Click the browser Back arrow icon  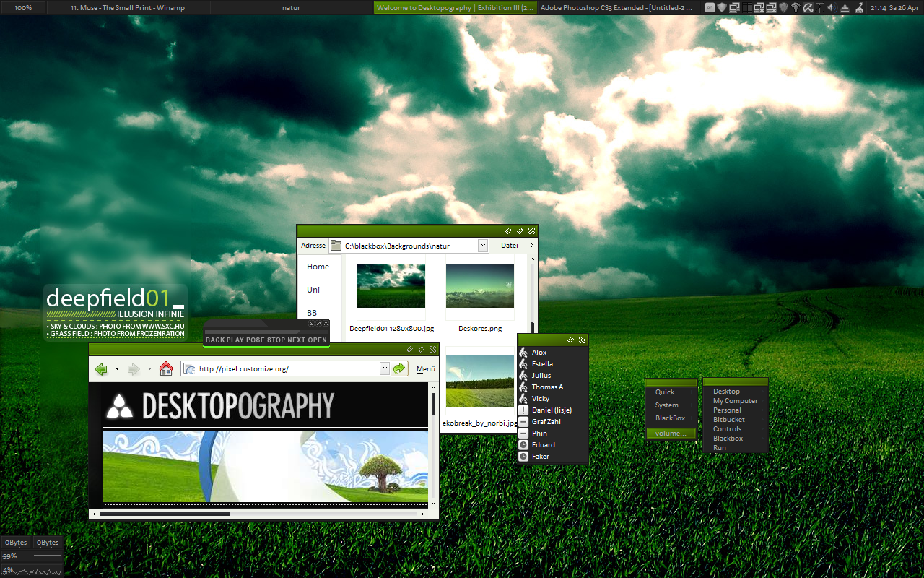[x=101, y=369]
